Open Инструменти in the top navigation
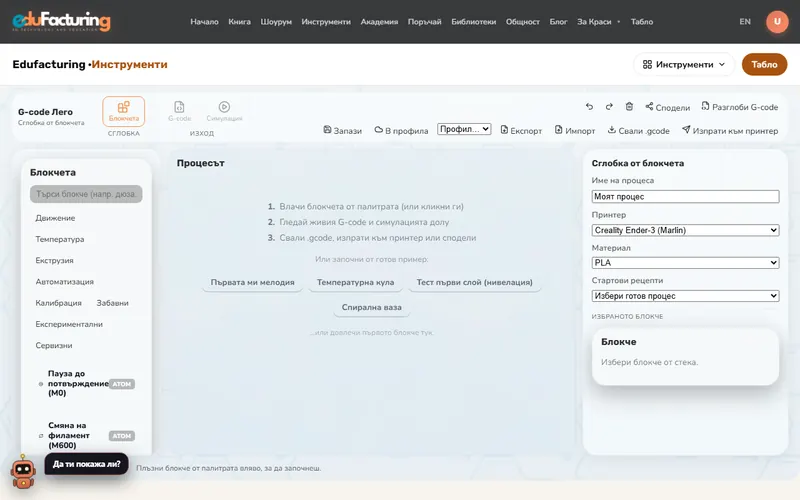 click(326, 21)
